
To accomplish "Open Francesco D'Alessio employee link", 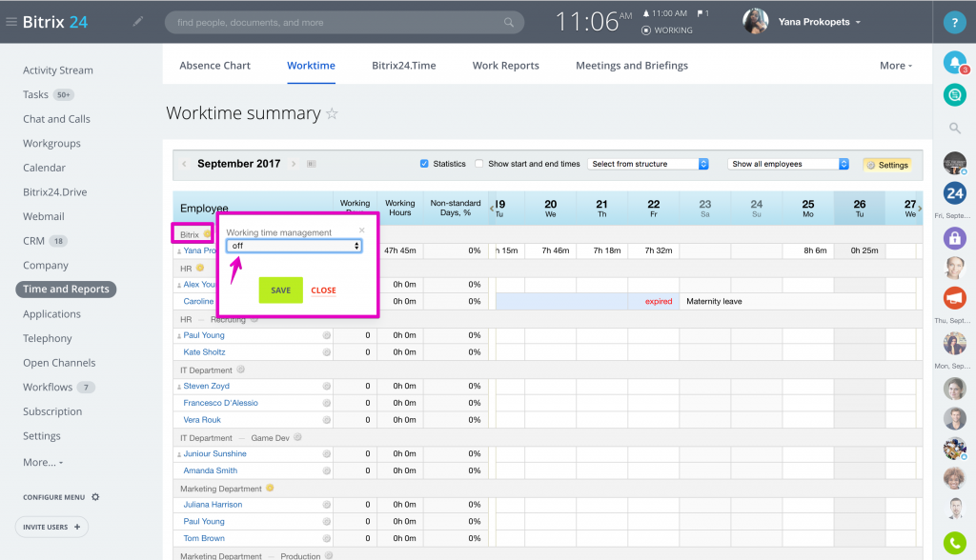I will point(220,403).
